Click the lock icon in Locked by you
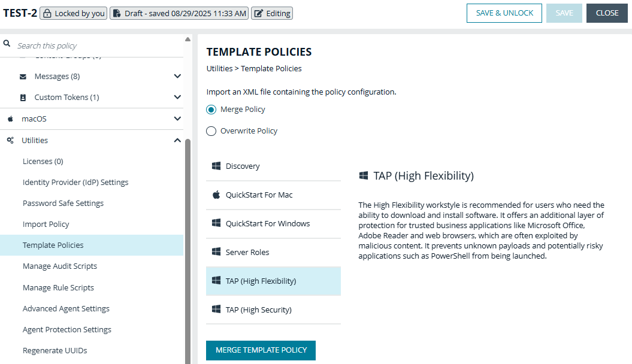 47,13
